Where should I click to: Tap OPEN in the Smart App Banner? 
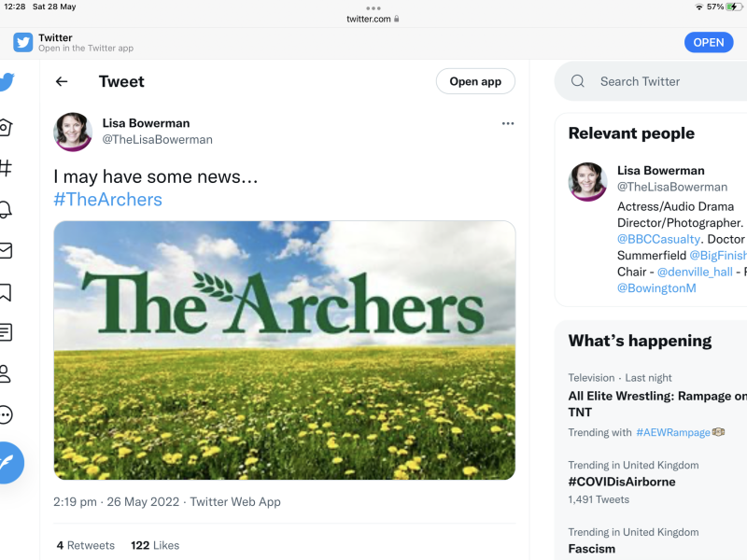[709, 42]
